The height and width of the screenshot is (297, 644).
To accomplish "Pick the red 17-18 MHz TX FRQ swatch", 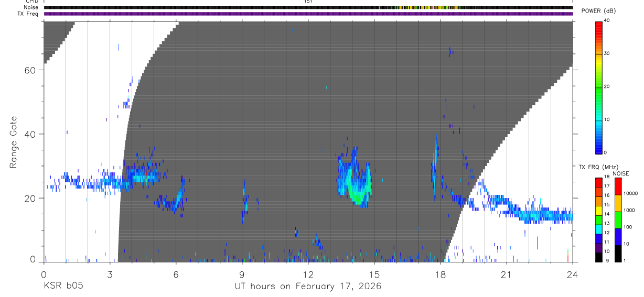I will (x=598, y=183).
